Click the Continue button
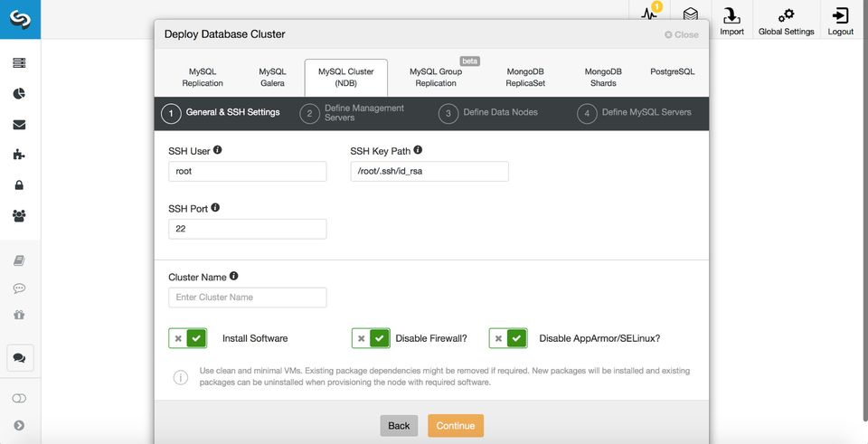Image resolution: width=868 pixels, height=444 pixels. click(456, 426)
